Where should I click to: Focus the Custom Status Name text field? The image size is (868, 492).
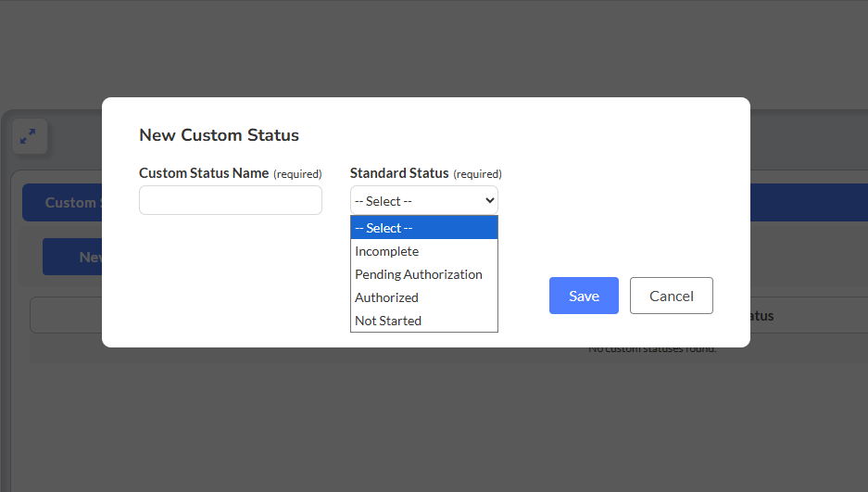230,200
